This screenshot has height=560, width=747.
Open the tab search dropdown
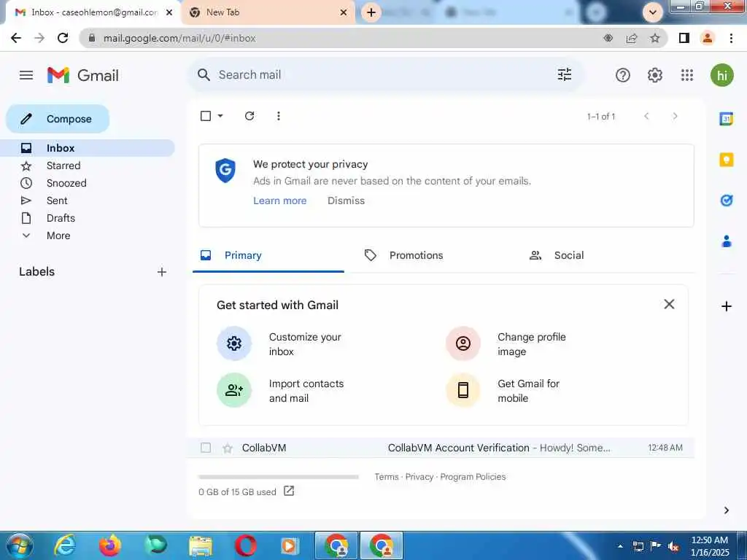click(653, 12)
